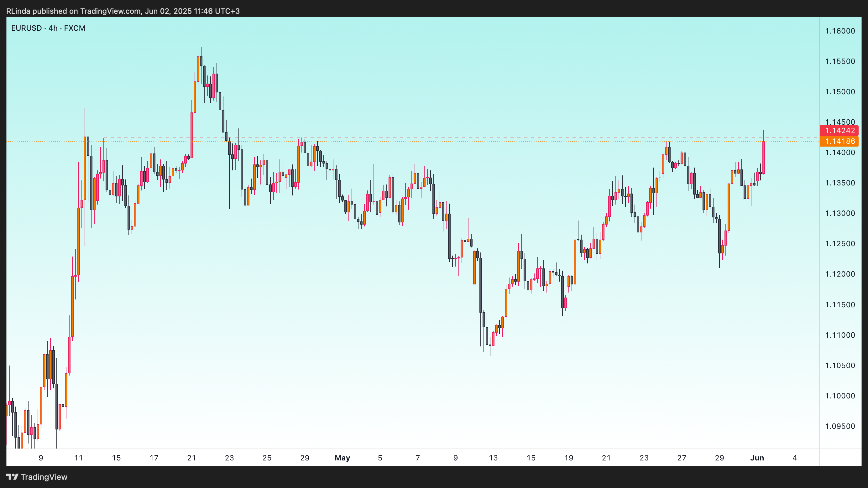Click date 27 on time axis
Screen dimensions: 868x488
(682, 458)
